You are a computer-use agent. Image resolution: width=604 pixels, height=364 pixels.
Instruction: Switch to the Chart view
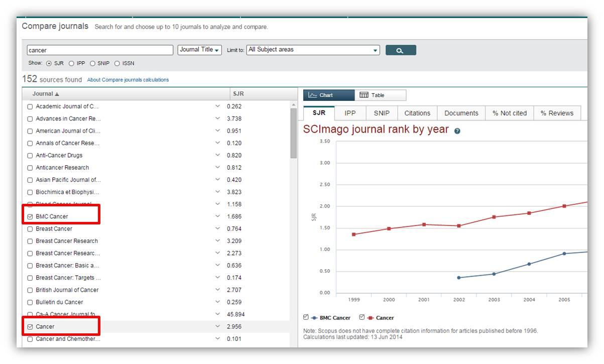[x=329, y=95]
